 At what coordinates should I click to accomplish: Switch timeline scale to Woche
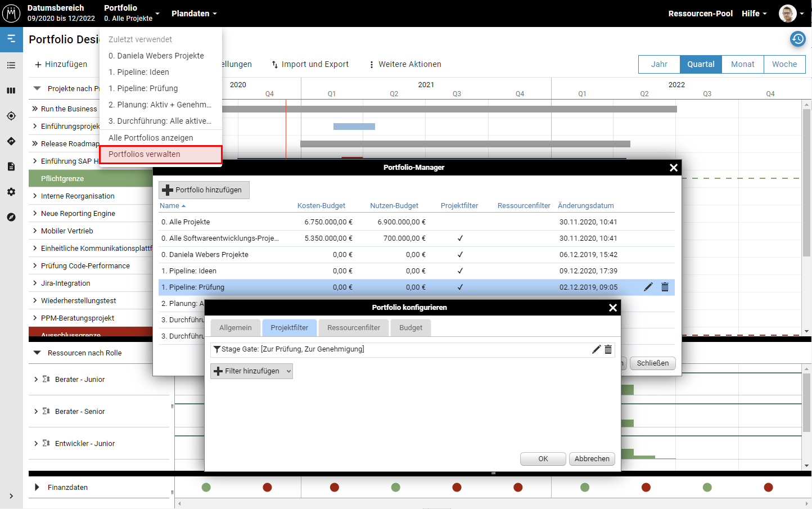[784, 64]
